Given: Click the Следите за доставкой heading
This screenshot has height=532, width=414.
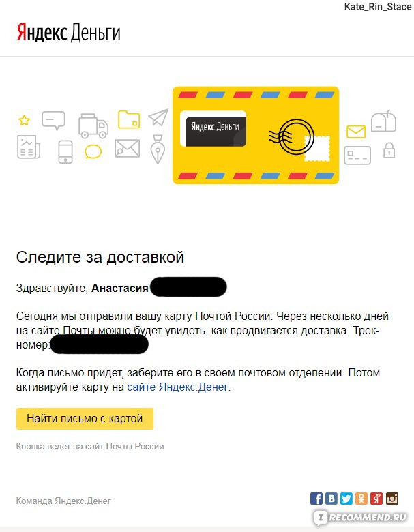Looking at the screenshot, I should coord(100,258).
